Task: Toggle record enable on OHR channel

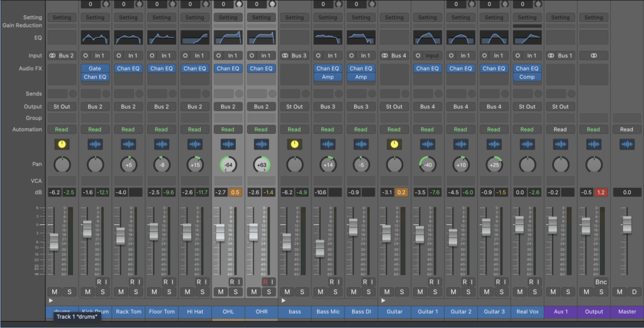Action: coord(265,282)
